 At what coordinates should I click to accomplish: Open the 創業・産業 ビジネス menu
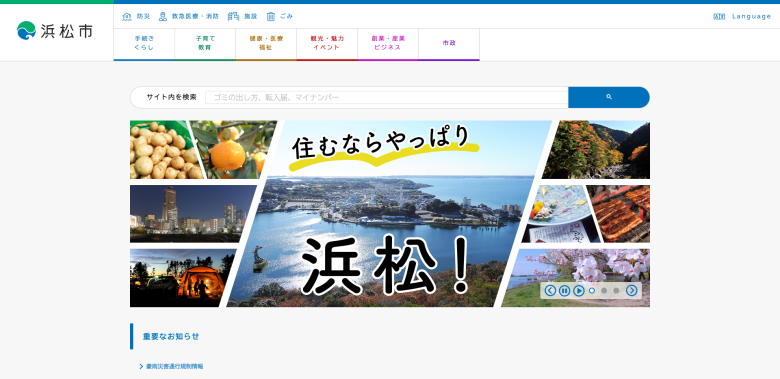pyautogui.click(x=388, y=44)
